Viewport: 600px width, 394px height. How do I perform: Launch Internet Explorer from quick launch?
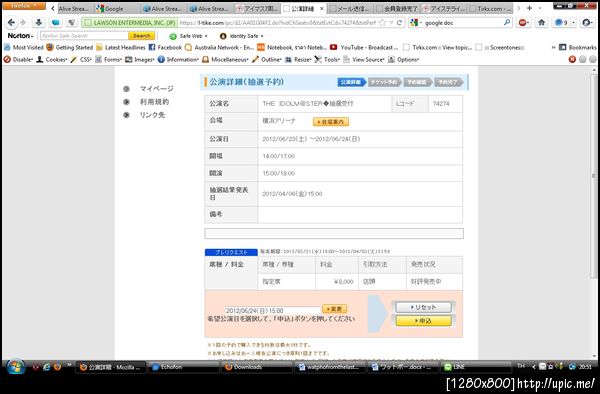[47, 367]
